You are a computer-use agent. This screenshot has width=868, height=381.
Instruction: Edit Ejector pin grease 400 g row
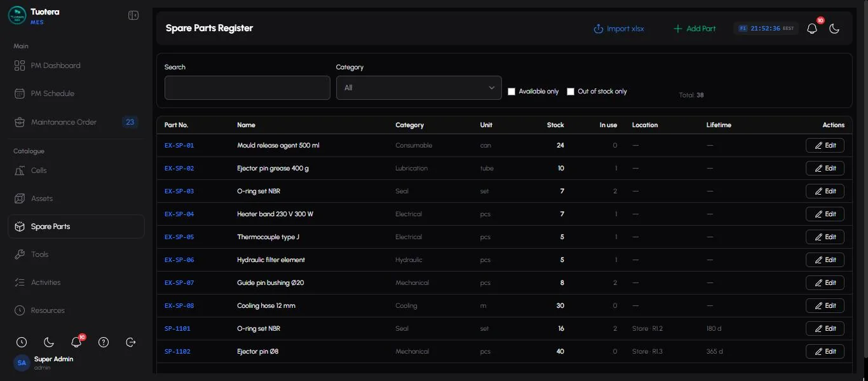pos(825,169)
